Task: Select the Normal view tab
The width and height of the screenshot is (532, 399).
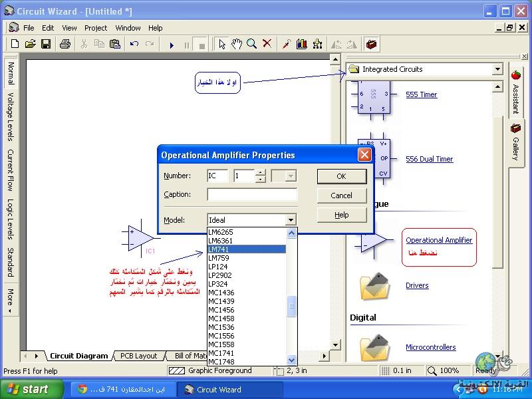Action: (x=11, y=73)
